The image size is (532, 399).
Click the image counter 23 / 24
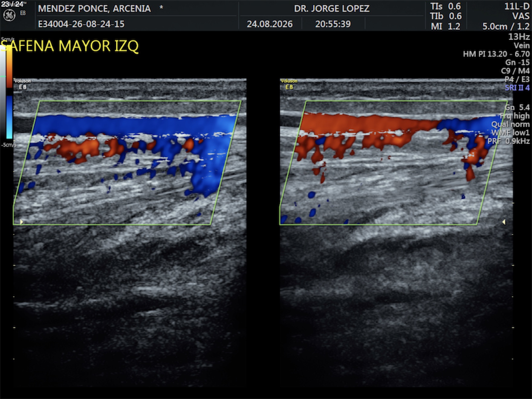(12, 4)
